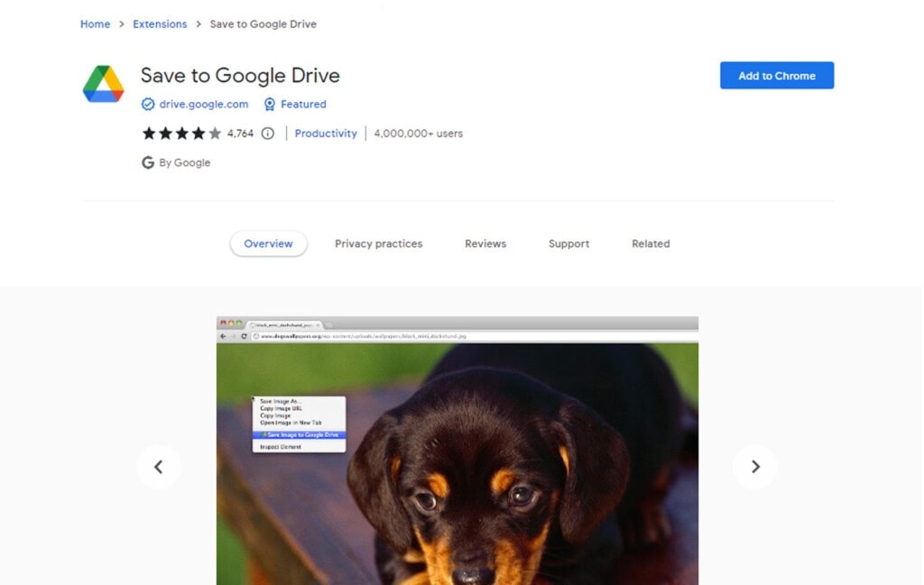Click the Google G logo
The height and width of the screenshot is (585, 924).
tap(148, 162)
